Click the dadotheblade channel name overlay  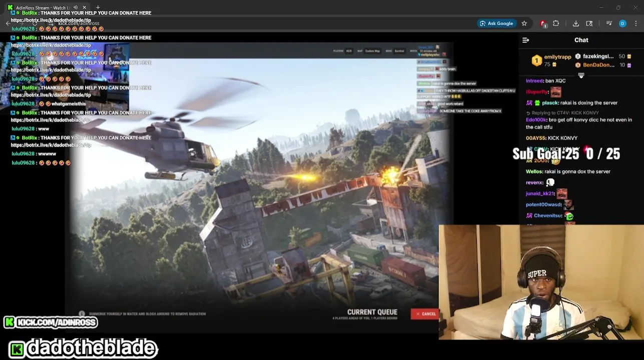(x=84, y=348)
